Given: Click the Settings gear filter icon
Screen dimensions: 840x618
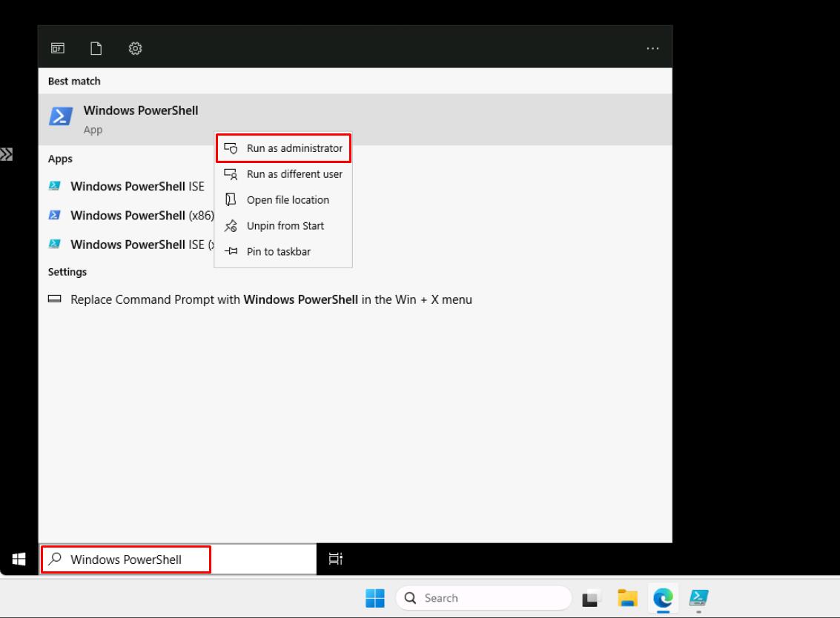Looking at the screenshot, I should (135, 48).
